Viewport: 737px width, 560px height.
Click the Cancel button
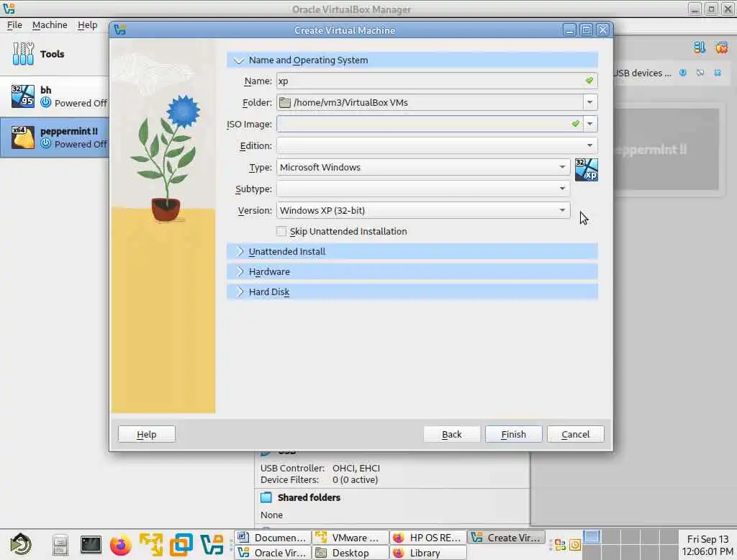click(575, 434)
